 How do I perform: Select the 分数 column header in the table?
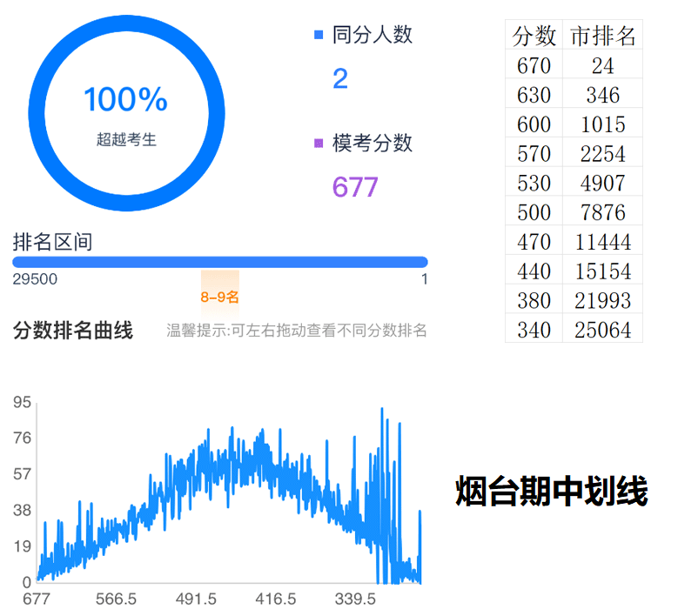[534, 36]
